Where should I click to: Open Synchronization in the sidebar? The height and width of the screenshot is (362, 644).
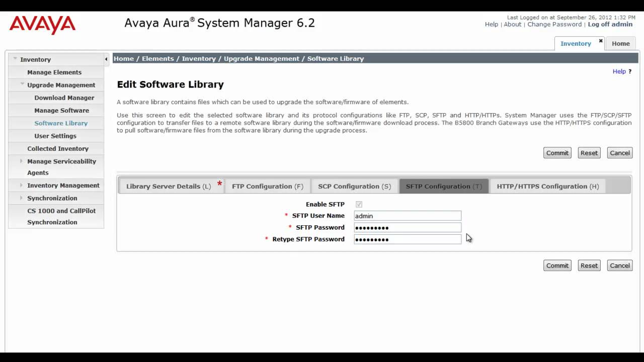[x=52, y=198]
